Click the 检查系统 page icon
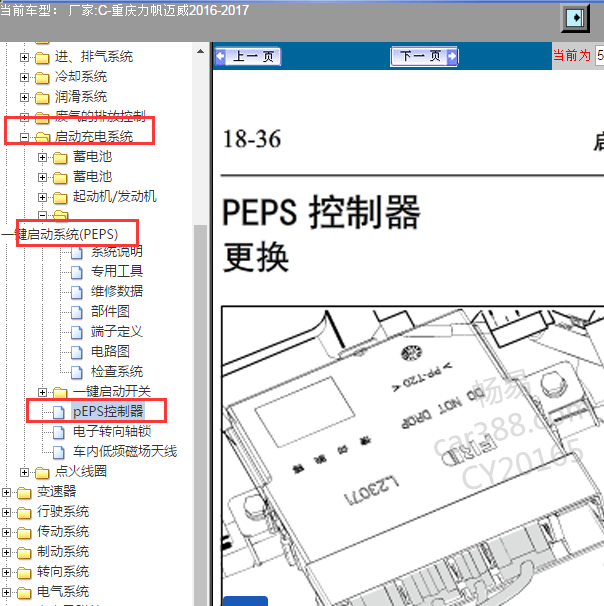 (77, 373)
